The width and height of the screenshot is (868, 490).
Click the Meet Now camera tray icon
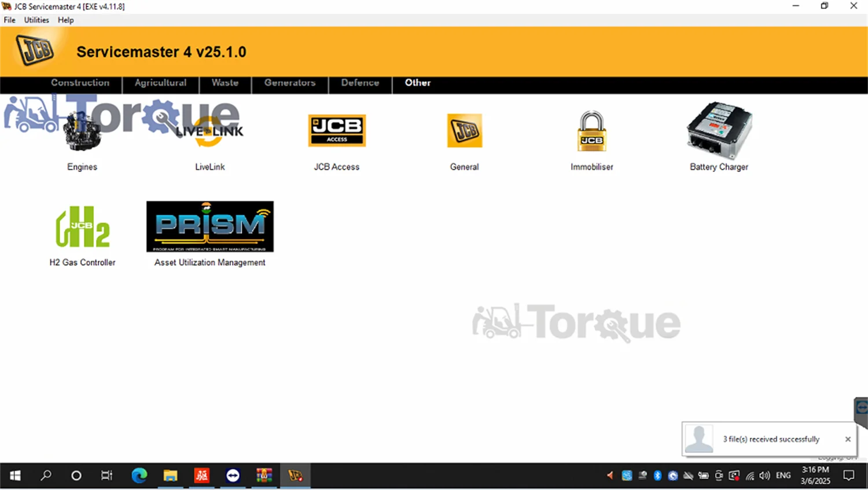tap(719, 476)
